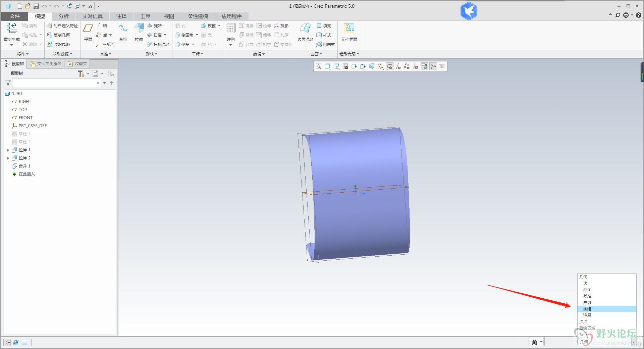644x349 pixels.
Task: Open User-Defined Feature (用户定义特征)
Action: [62, 26]
